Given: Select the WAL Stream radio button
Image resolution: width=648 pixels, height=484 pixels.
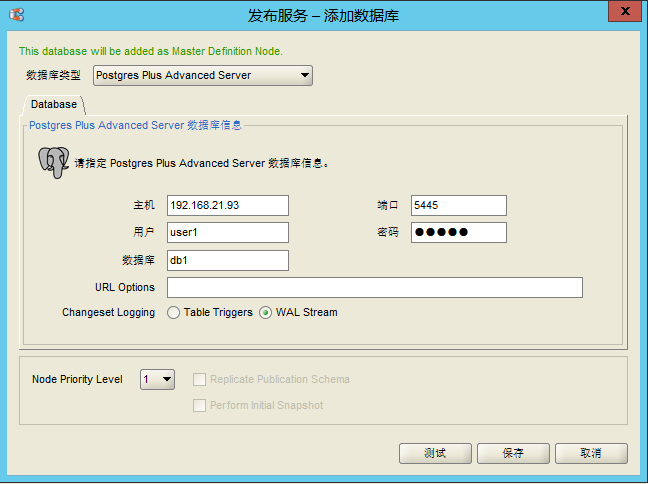Looking at the screenshot, I should [x=265, y=312].
